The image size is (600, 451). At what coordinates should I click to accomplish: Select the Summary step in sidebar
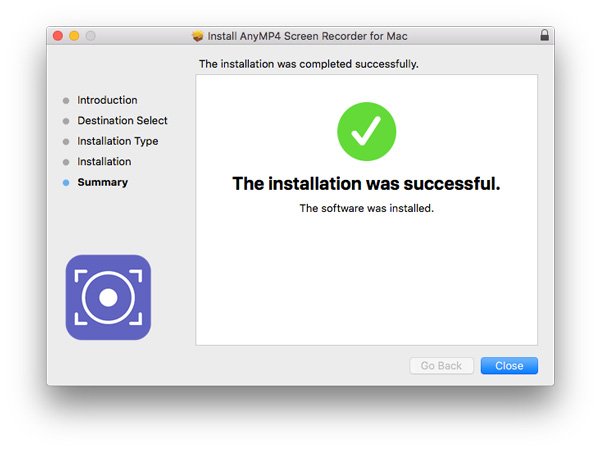tap(103, 182)
